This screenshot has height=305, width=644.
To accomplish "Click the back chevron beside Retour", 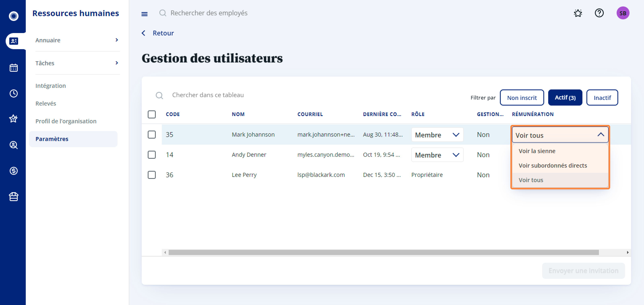I will (x=143, y=33).
